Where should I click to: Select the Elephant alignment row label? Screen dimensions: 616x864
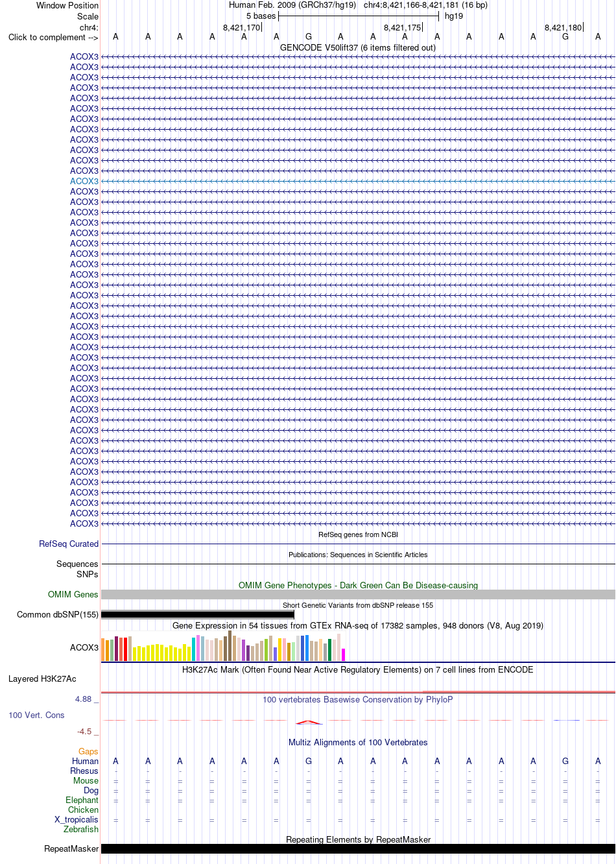82,800
